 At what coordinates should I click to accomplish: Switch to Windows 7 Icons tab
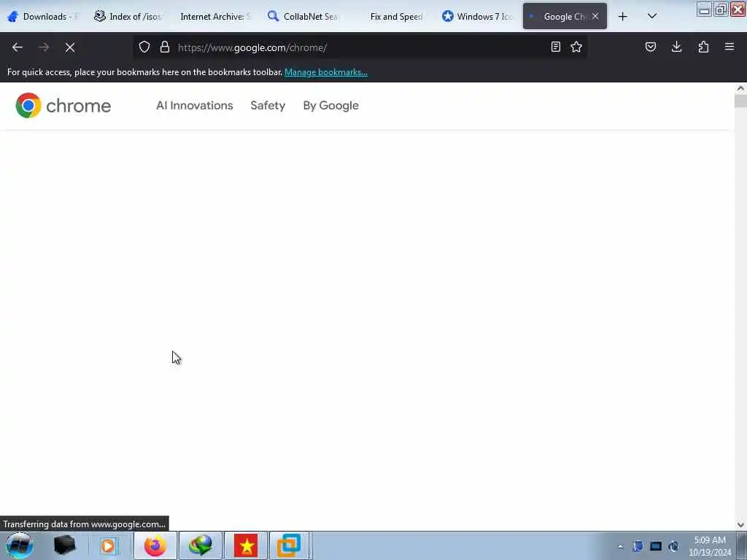click(x=478, y=17)
